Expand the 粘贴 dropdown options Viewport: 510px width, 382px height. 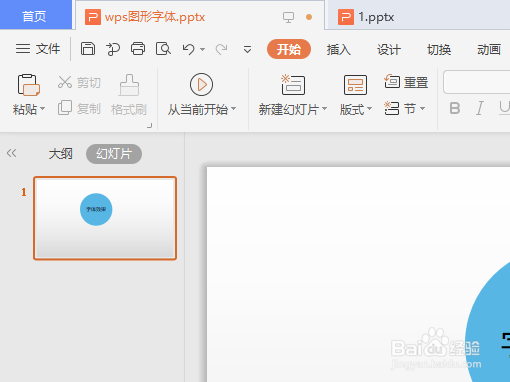tap(42, 109)
